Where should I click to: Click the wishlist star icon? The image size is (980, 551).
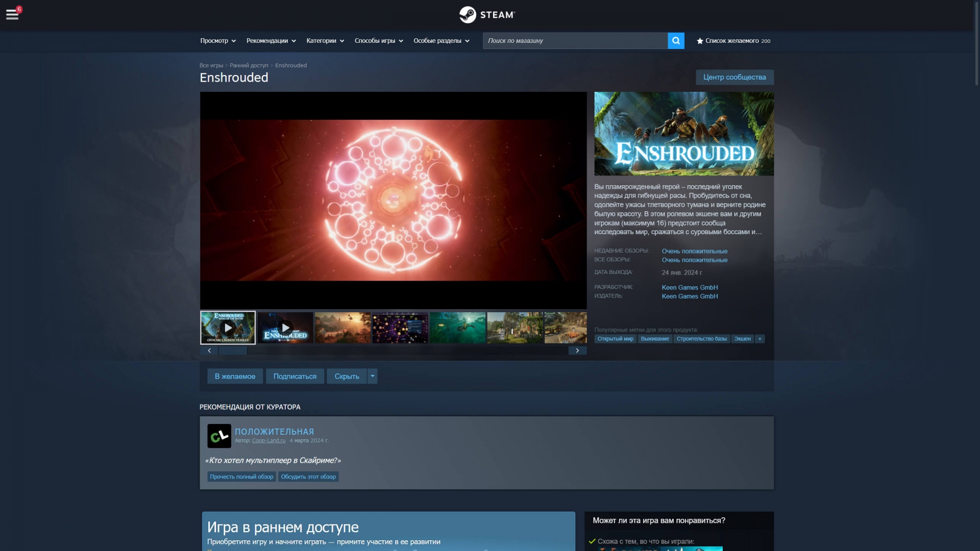coord(700,41)
